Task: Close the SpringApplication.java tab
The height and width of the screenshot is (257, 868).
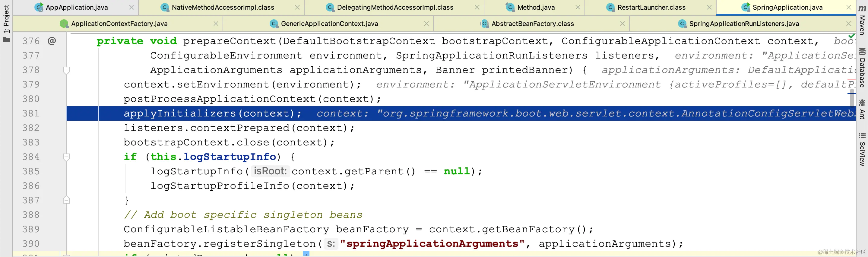Action: (x=848, y=8)
